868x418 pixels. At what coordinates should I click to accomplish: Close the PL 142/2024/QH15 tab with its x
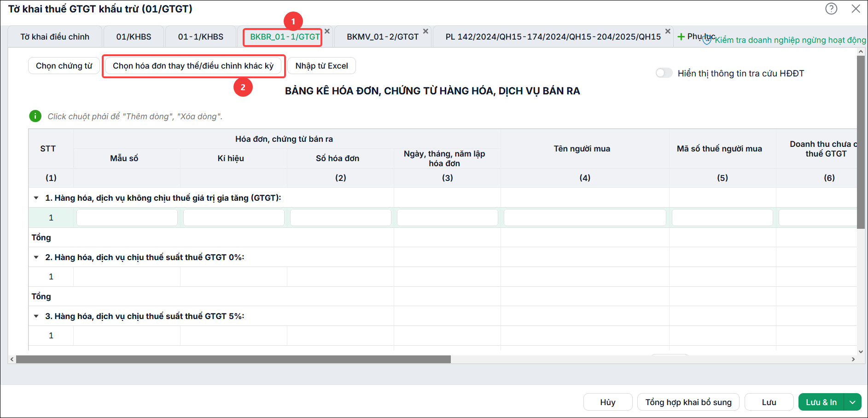tap(668, 31)
